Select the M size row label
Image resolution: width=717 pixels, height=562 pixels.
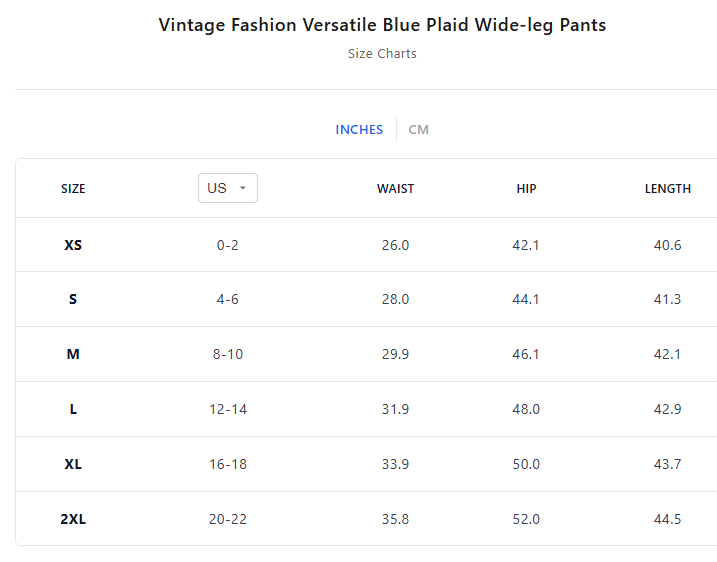73,354
